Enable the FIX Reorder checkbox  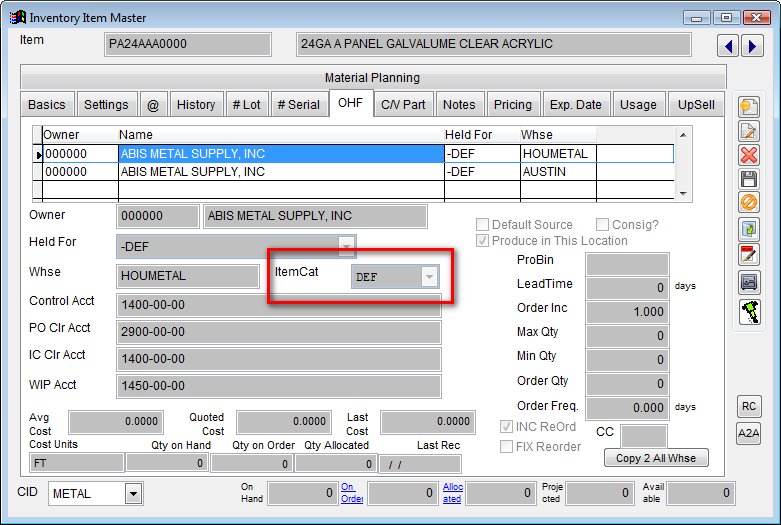pyautogui.click(x=507, y=446)
